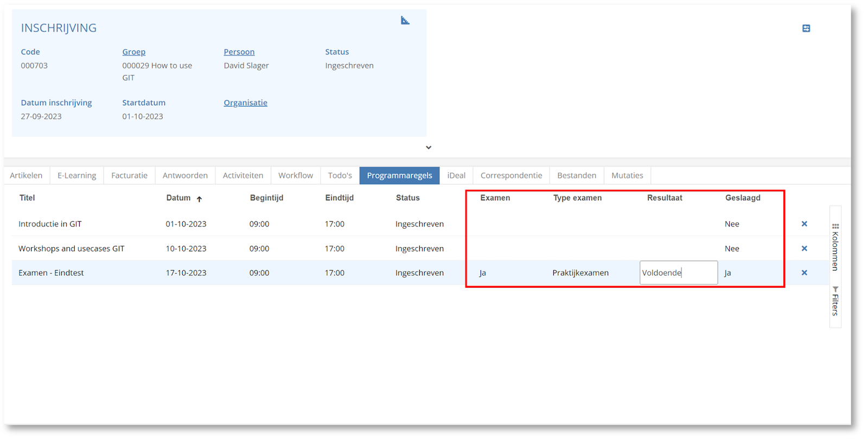Click the design ruler icon in Inschrijving panel

pyautogui.click(x=405, y=21)
